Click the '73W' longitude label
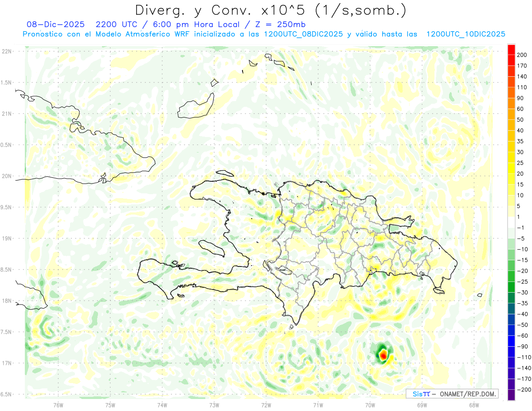The width and height of the screenshot is (532, 411). click(214, 405)
